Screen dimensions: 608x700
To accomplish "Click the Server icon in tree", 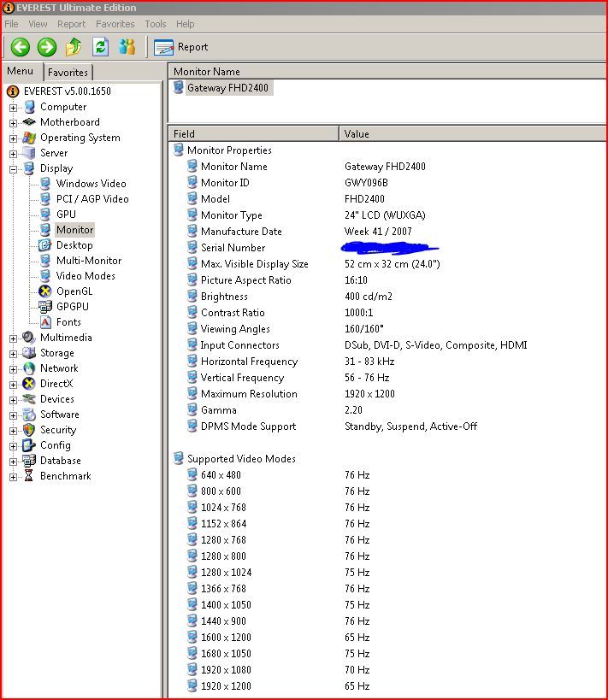I will [x=29, y=153].
